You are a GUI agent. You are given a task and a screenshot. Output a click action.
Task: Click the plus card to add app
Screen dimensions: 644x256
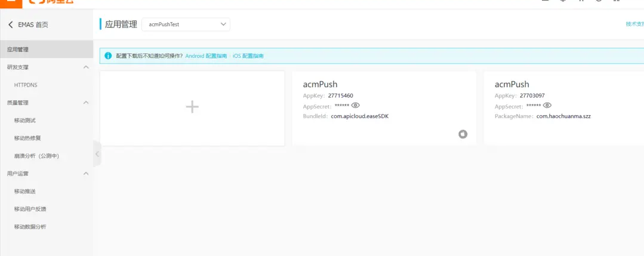(192, 107)
